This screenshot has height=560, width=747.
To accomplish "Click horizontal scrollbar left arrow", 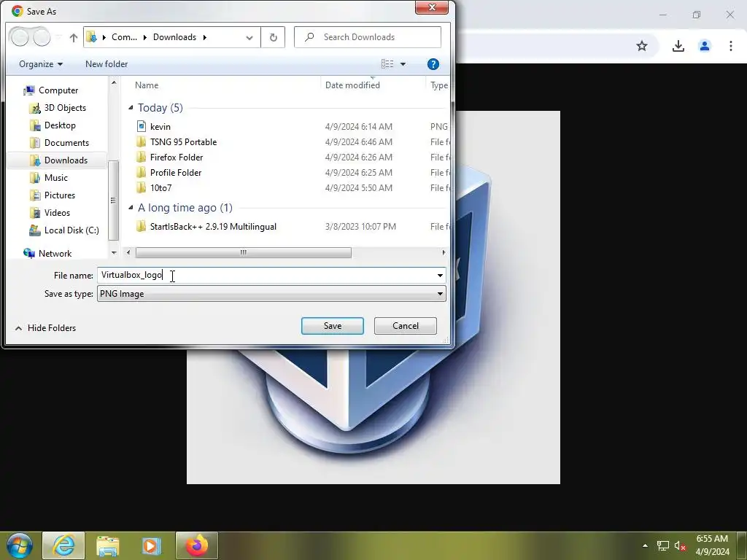I will tap(128, 252).
